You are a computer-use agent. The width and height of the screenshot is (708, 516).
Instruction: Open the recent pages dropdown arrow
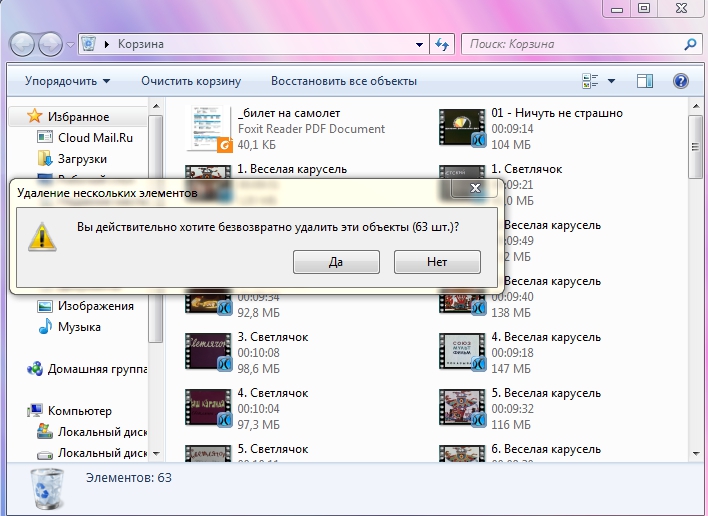70,45
